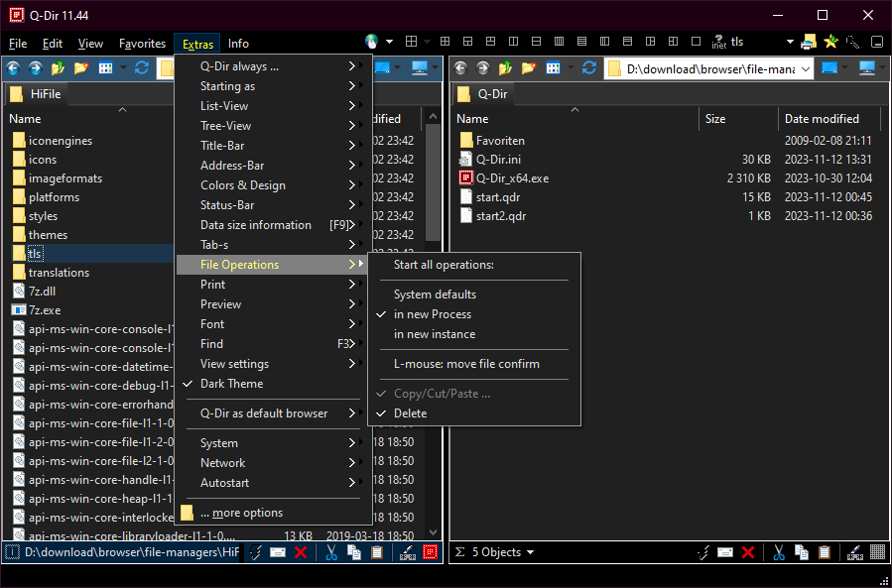The height and width of the screenshot is (588, 892).
Task: Uncheck the Delete file operation option
Action: 410,413
